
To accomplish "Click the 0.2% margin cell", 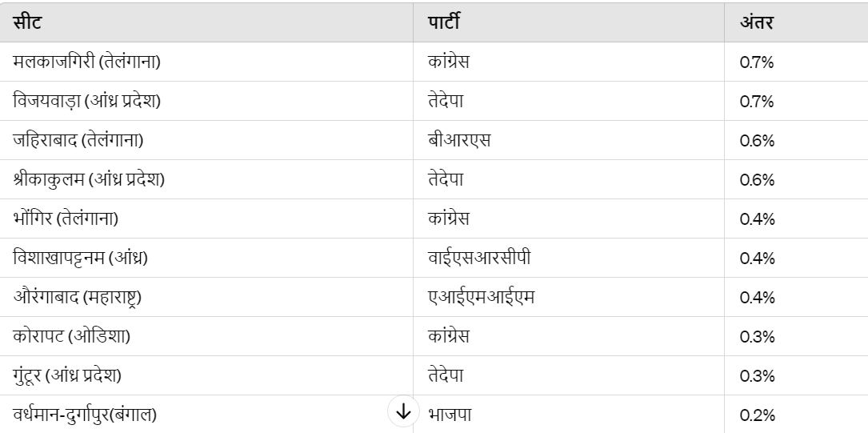I will (796, 415).
